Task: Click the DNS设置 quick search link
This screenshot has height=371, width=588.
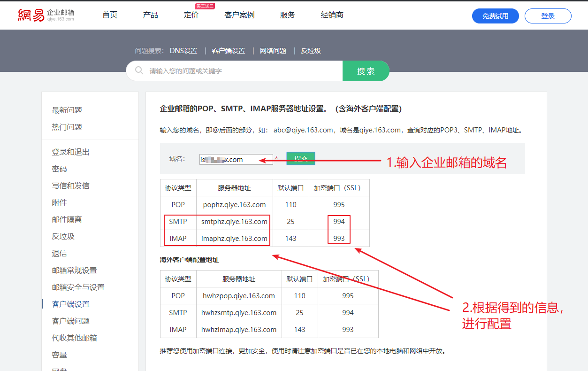Action: [183, 51]
